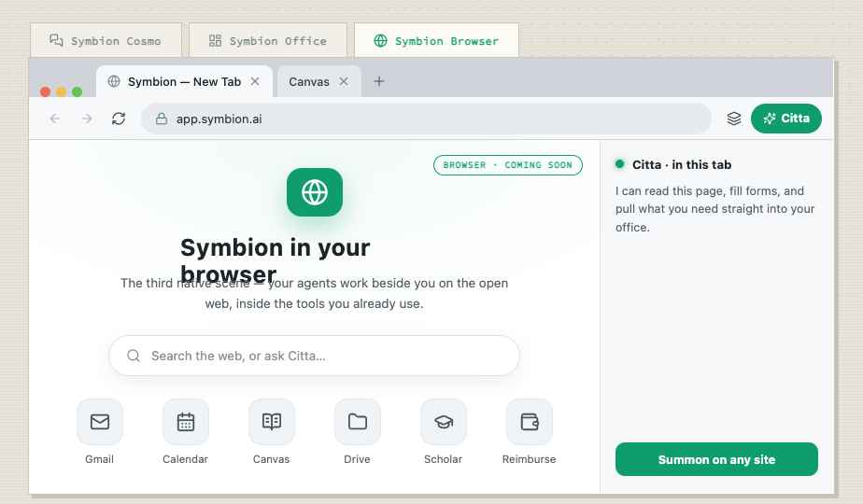863x504 pixels.
Task: Focus the Search the web field
Action: [x=314, y=356]
